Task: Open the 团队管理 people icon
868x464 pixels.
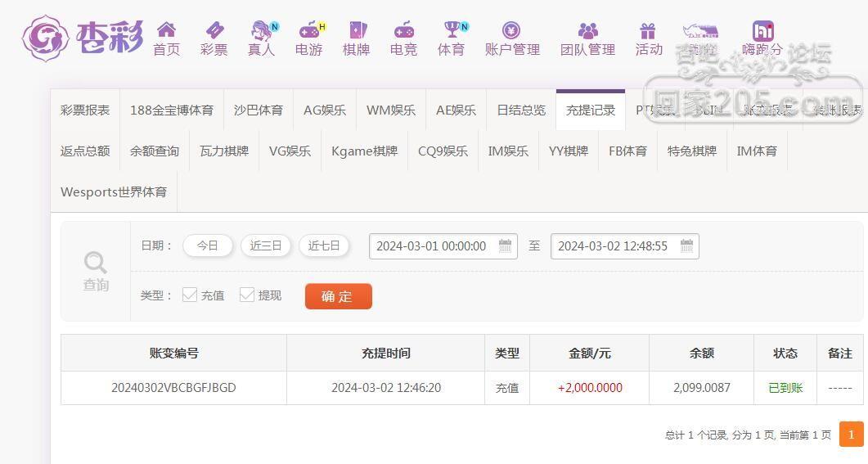Action: 588,30
